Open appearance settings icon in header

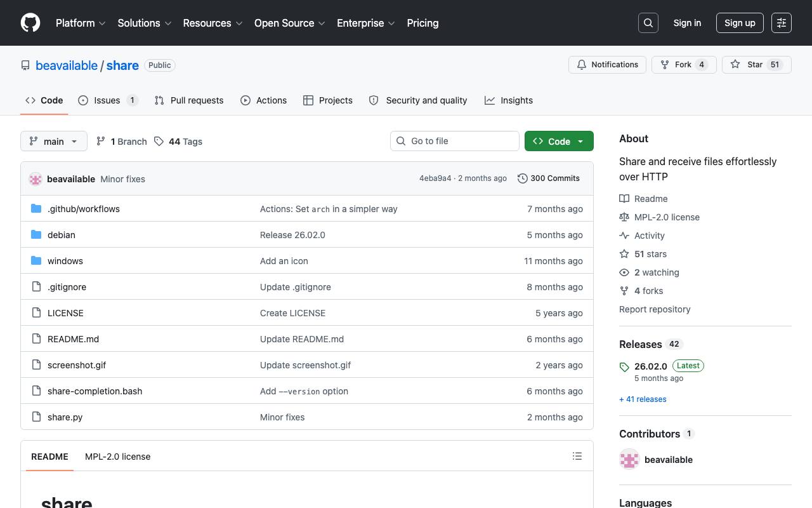click(x=782, y=23)
